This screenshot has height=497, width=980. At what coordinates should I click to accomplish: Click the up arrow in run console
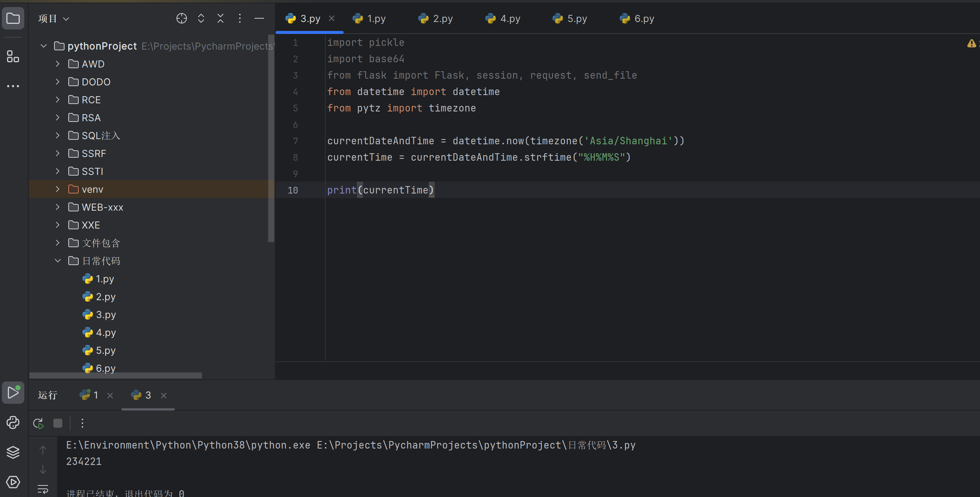click(x=43, y=450)
